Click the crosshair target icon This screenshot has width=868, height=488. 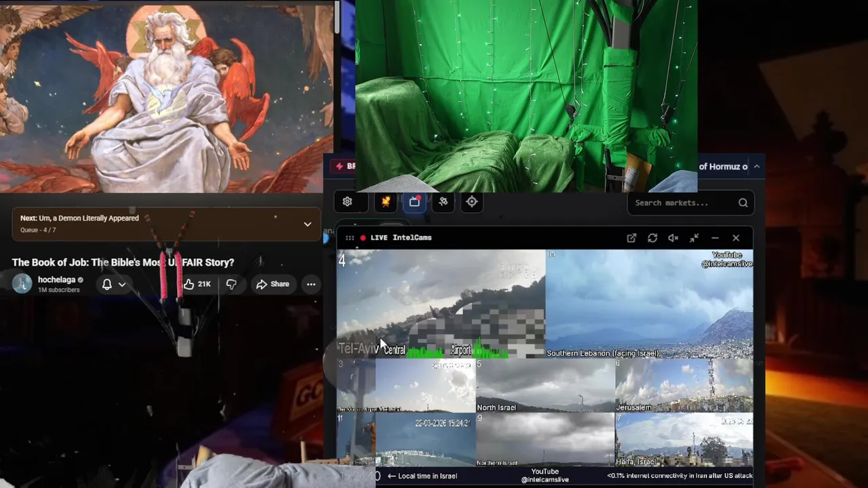[x=472, y=201]
